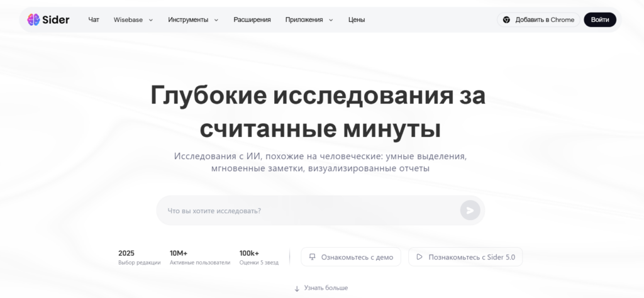Click Познакомьтесь с Sider 5.0 button

click(x=465, y=257)
